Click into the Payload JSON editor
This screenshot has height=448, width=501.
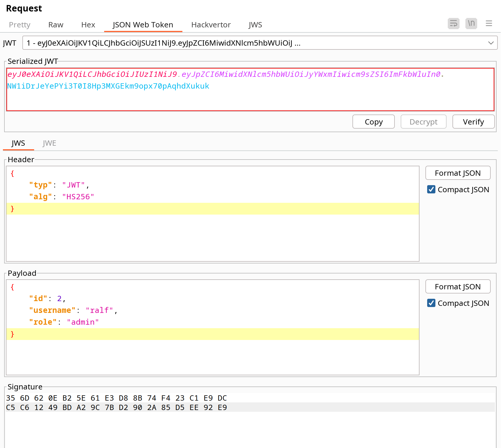click(x=213, y=327)
